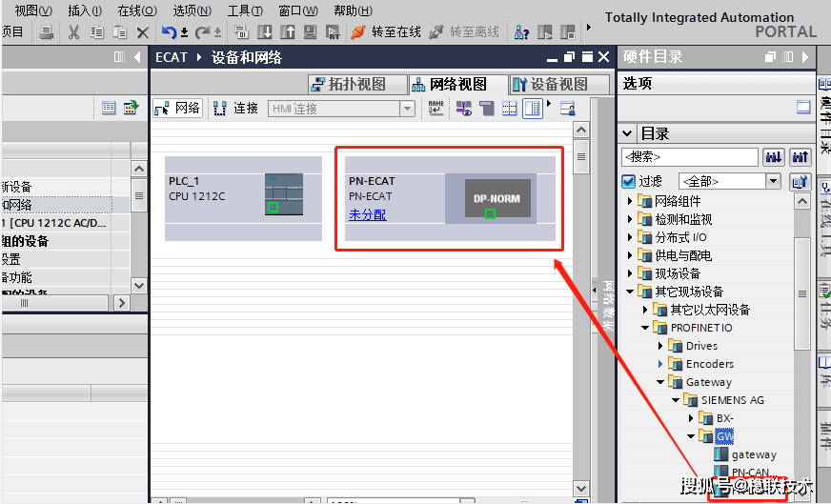The image size is (831, 504).
Task: Click the 转至在线 go online button
Action: coord(386,32)
